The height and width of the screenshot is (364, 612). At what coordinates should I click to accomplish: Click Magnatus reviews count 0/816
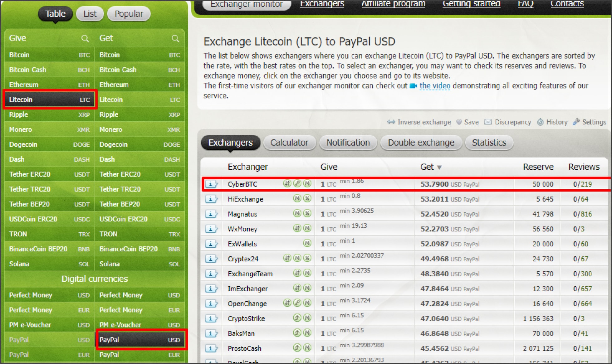[x=582, y=214]
